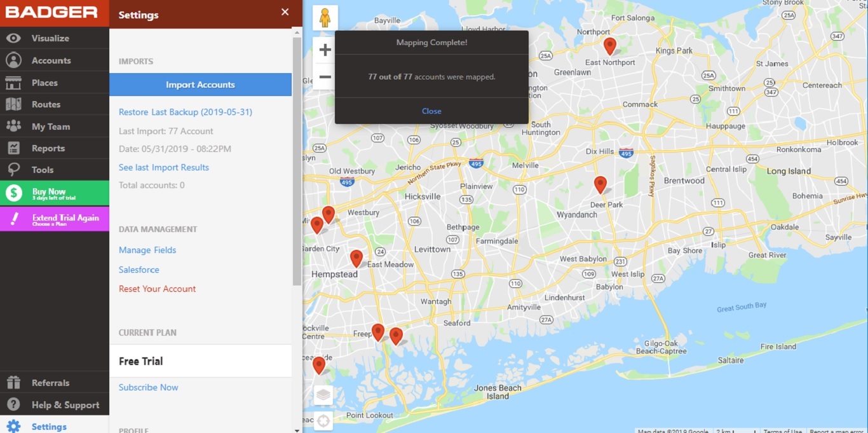Click the Street View pegman icon

point(325,18)
